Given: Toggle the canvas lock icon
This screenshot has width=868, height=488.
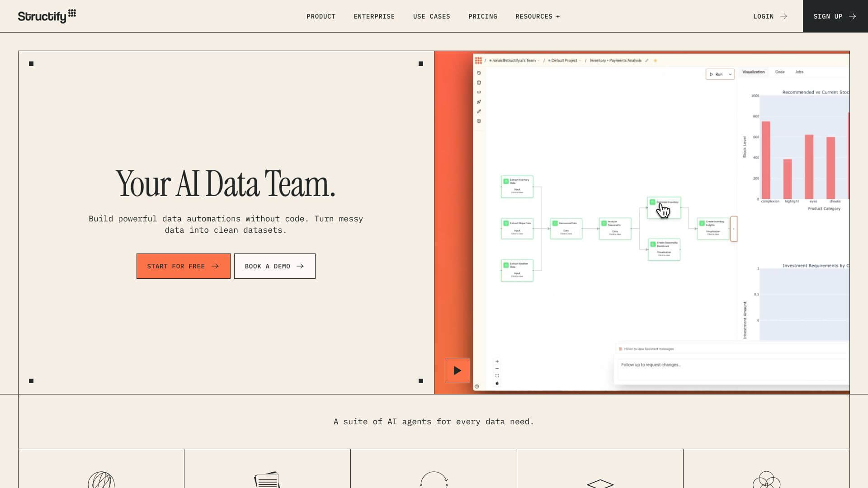Looking at the screenshot, I should coord(497,383).
